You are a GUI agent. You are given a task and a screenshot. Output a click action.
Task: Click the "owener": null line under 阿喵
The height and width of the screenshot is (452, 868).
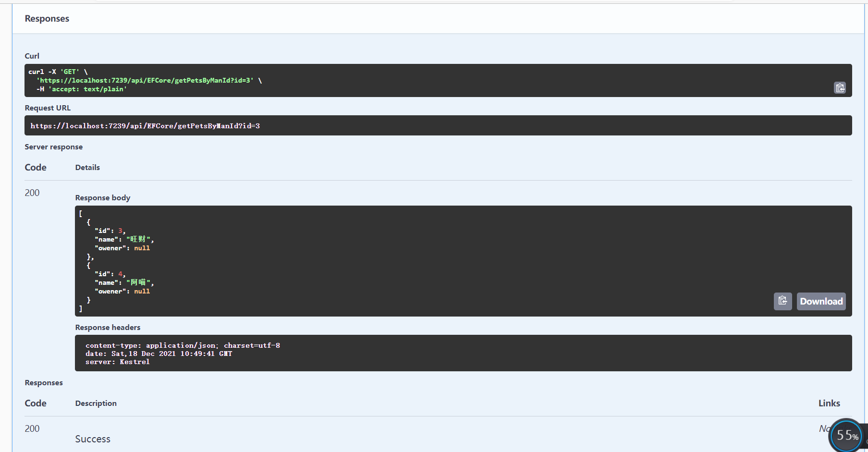(122, 291)
